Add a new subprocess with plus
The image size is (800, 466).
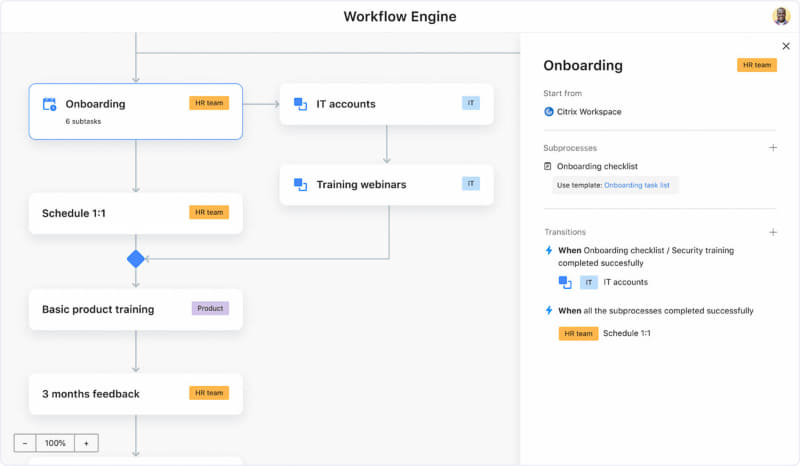(x=772, y=148)
